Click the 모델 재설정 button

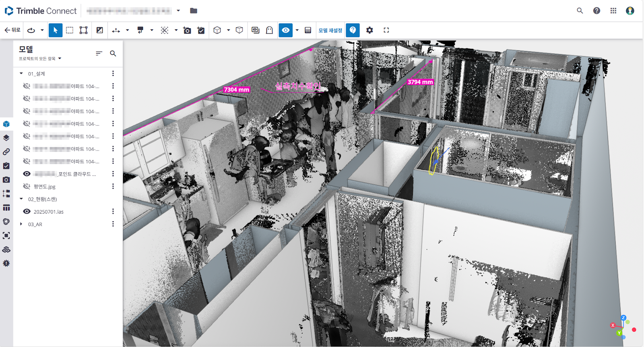[x=330, y=30]
